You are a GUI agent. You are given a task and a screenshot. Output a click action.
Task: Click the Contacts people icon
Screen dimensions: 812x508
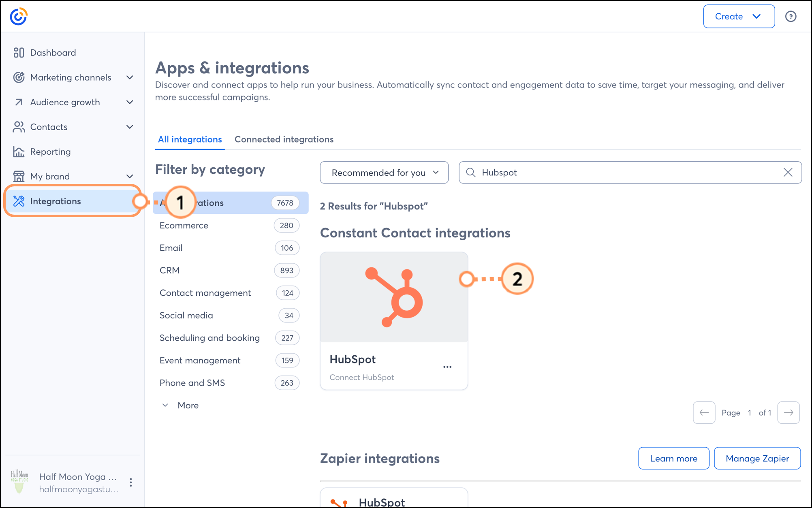point(19,127)
